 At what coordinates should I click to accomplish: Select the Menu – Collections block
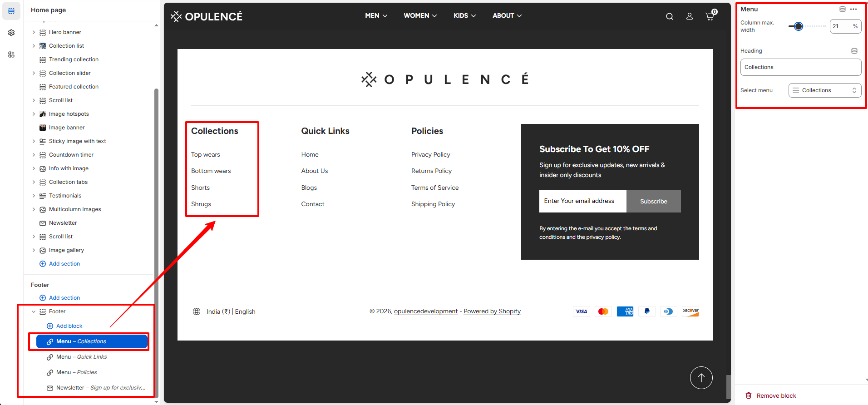pyautogui.click(x=92, y=341)
